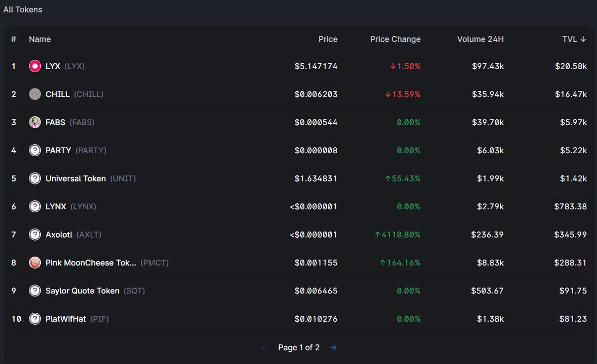The height and width of the screenshot is (364, 597).
Task: Click PlatWifHat price $0.010276
Action: [316, 319]
